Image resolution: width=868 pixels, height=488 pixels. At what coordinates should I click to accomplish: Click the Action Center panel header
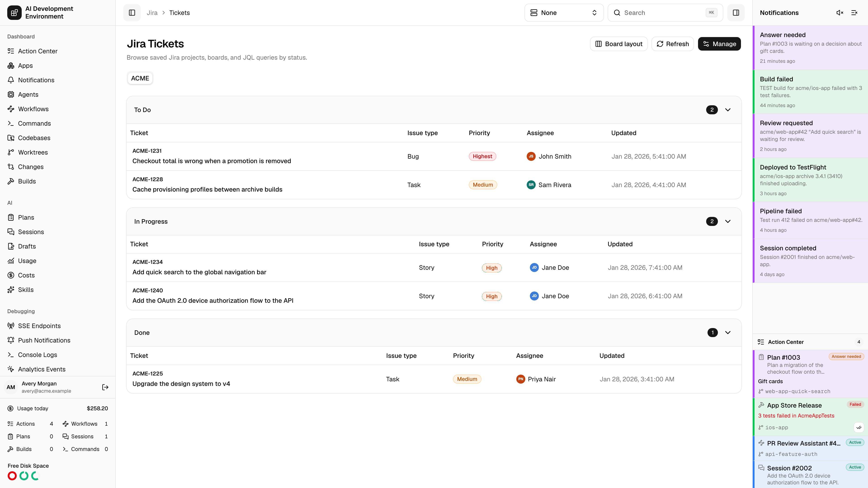pos(810,342)
